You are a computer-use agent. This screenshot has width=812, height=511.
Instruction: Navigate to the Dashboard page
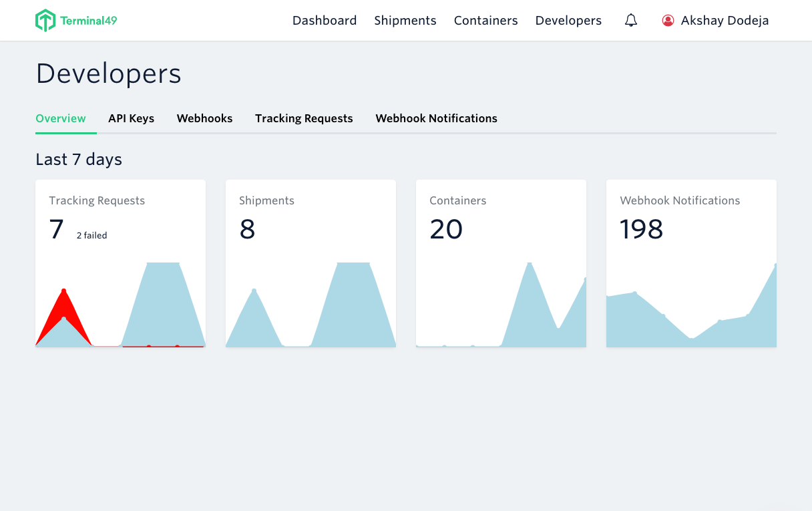325,21
